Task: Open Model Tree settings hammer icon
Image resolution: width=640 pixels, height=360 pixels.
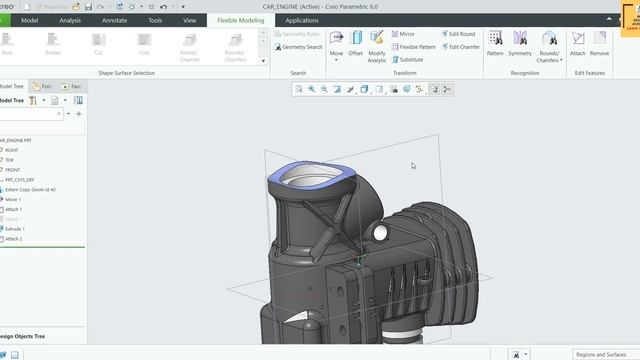Action: (x=33, y=100)
